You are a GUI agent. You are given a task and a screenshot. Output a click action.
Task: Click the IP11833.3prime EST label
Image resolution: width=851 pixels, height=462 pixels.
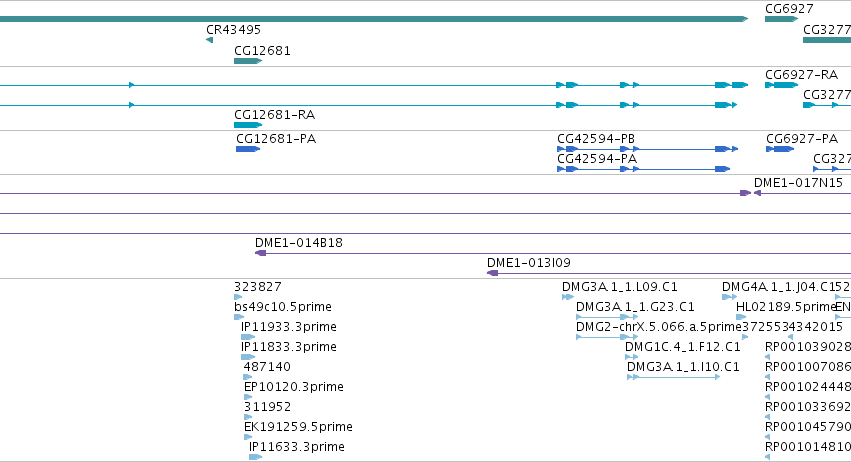(x=289, y=346)
